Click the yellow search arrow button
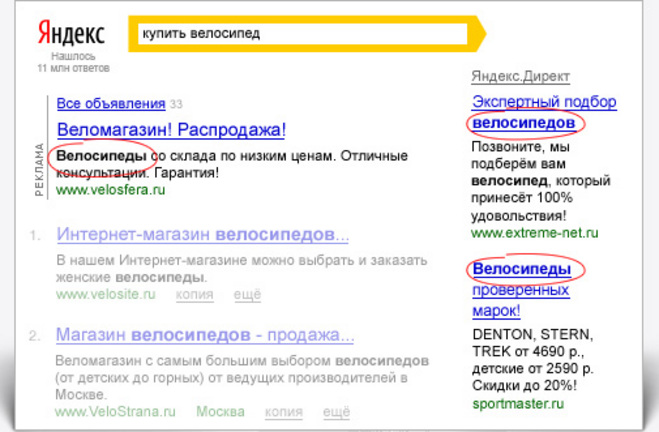 477,34
